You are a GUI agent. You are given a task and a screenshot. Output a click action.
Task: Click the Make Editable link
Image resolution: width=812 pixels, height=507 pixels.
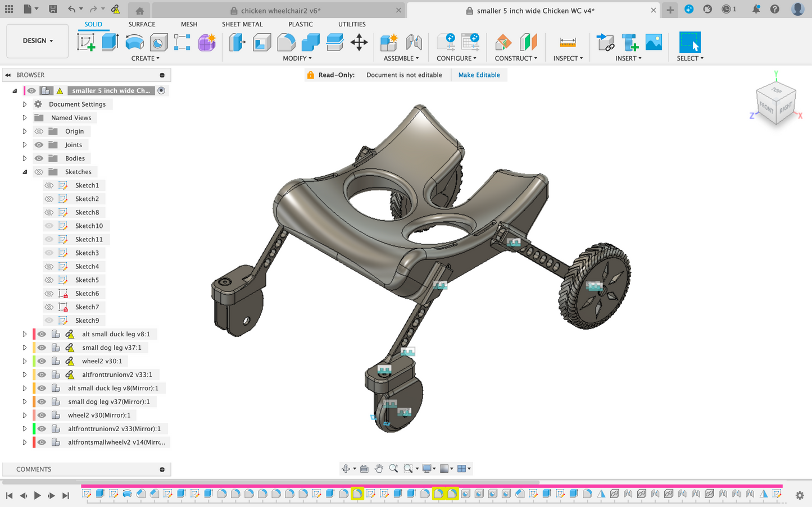[x=479, y=75]
